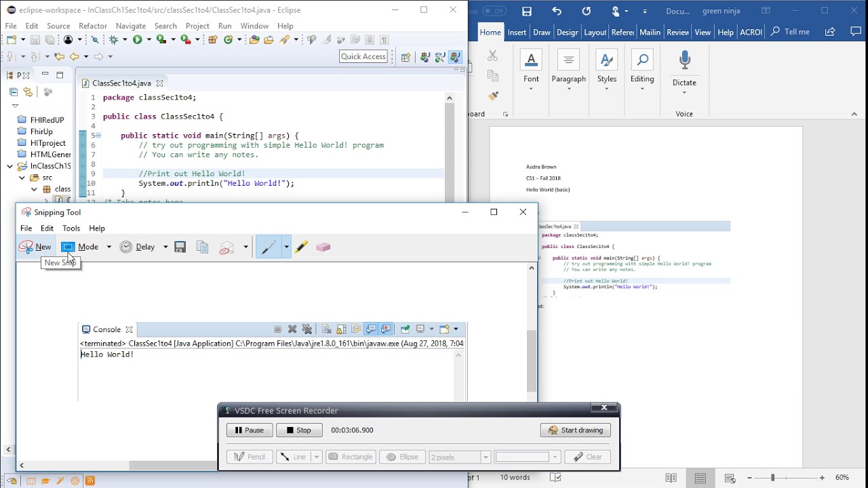
Task: Click the Word zoom slider
Action: (785, 478)
